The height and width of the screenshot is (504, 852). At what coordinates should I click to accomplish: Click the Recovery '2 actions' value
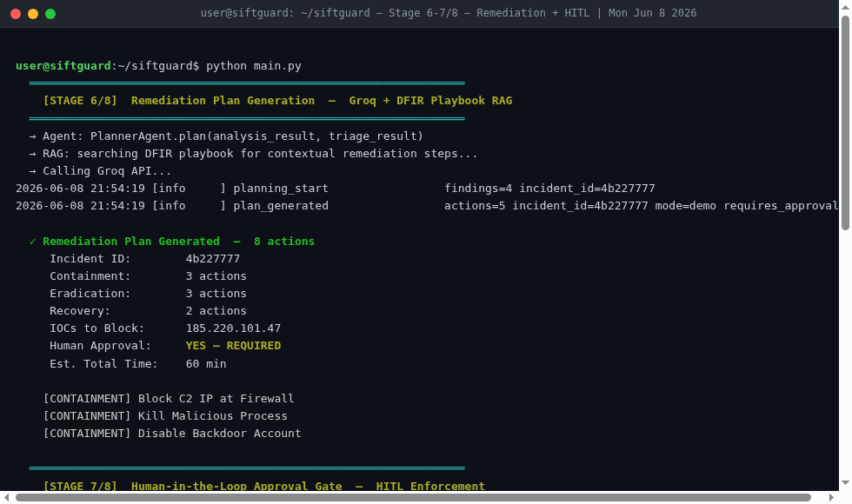coord(216,311)
